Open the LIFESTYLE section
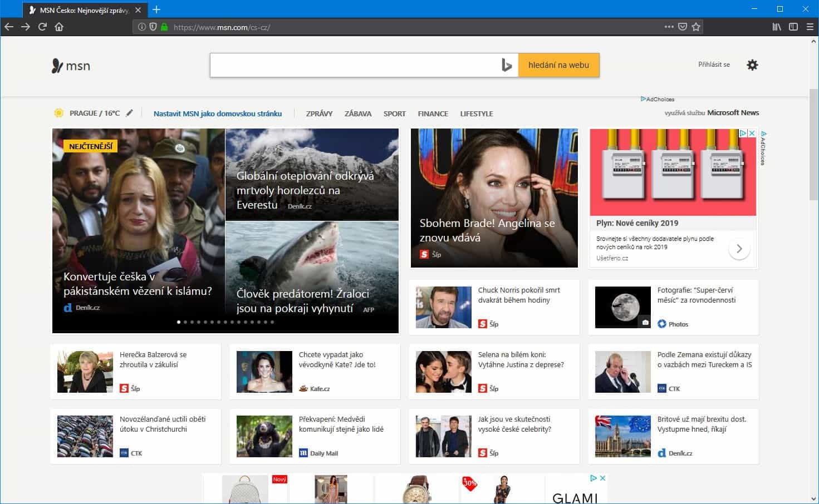The height and width of the screenshot is (504, 819). pyautogui.click(x=477, y=113)
